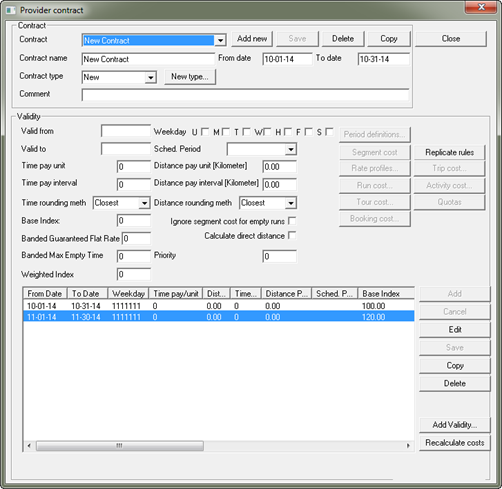This screenshot has width=502, height=489.
Task: Select the validity row starting 10-01-14
Action: coord(219,306)
